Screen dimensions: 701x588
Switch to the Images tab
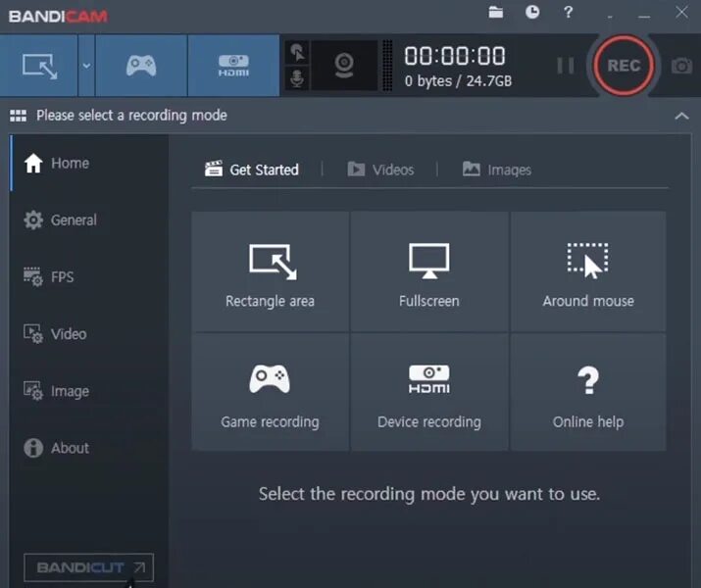pyautogui.click(x=497, y=170)
